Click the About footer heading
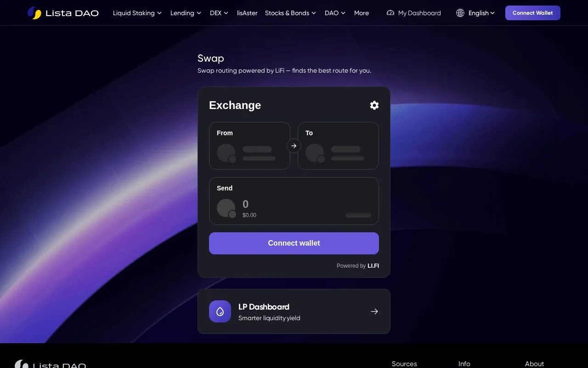The image size is (588, 368). coord(534,364)
